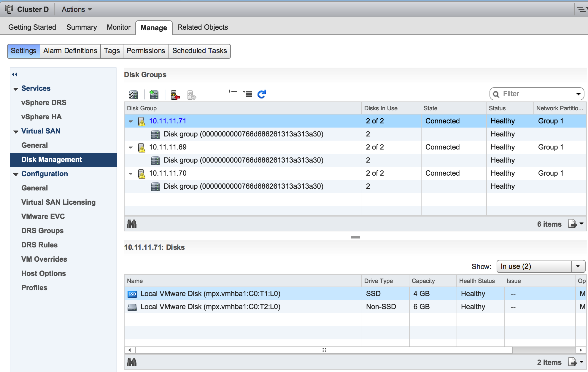Open the Alarm Definitions tab

(70, 51)
